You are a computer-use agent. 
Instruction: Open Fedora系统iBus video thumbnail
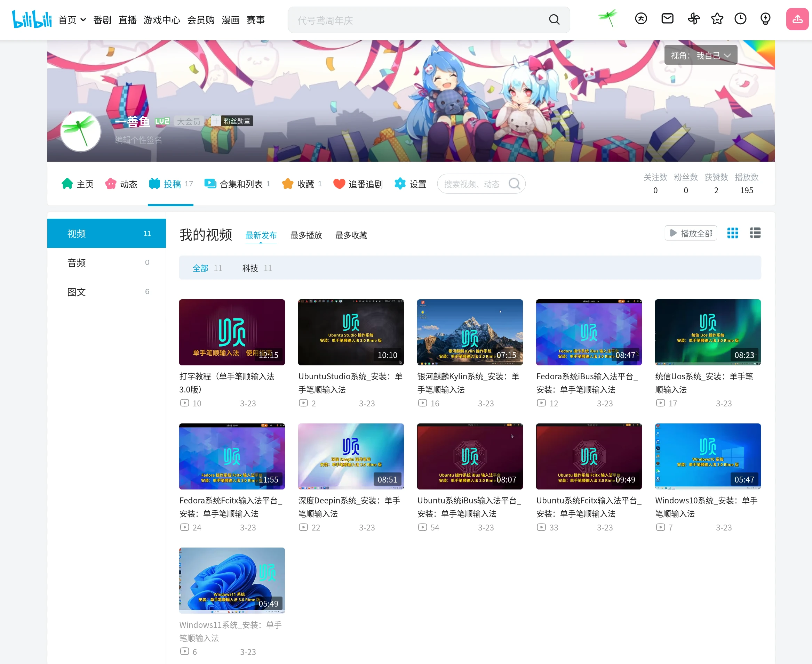(x=589, y=332)
